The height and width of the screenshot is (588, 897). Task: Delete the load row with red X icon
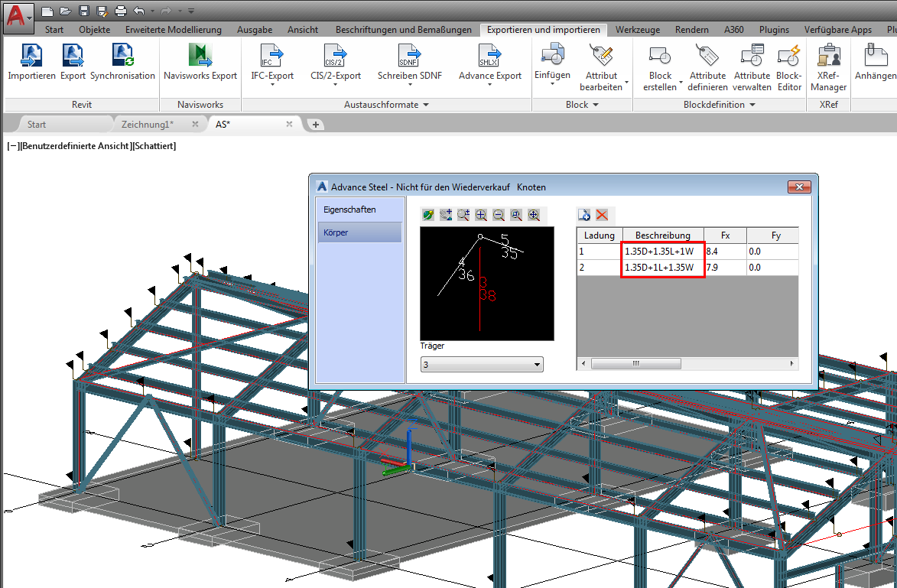coord(602,215)
